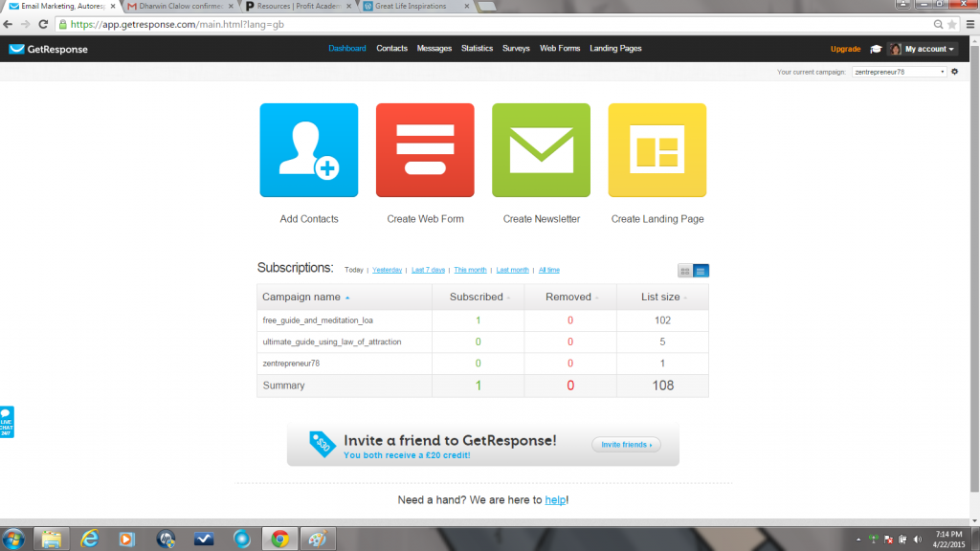Switch subscriptions to grid view
The height and width of the screenshot is (551, 980).
(685, 271)
